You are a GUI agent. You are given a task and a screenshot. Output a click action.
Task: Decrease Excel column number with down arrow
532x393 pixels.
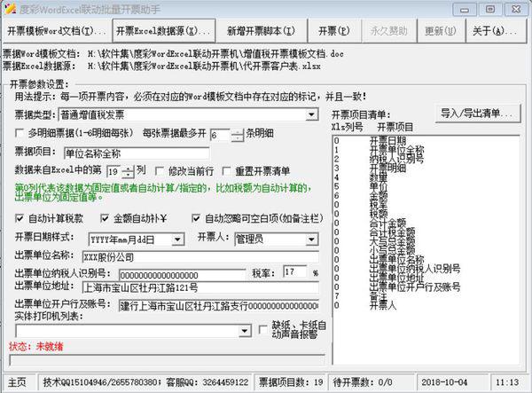[128, 175]
